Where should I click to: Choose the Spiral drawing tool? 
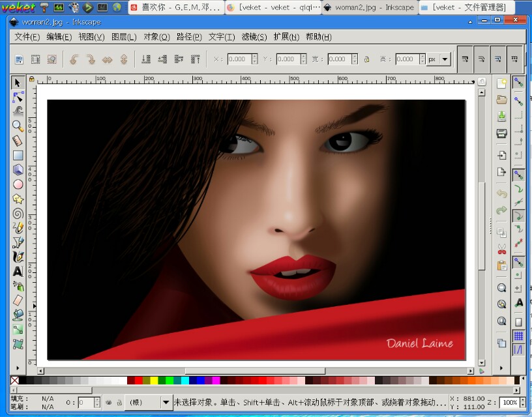[18, 213]
